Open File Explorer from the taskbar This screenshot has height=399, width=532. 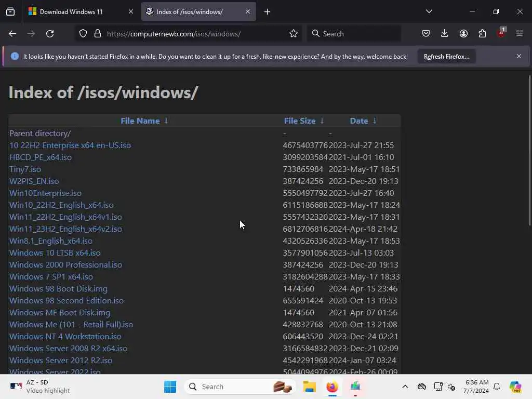pyautogui.click(x=310, y=387)
